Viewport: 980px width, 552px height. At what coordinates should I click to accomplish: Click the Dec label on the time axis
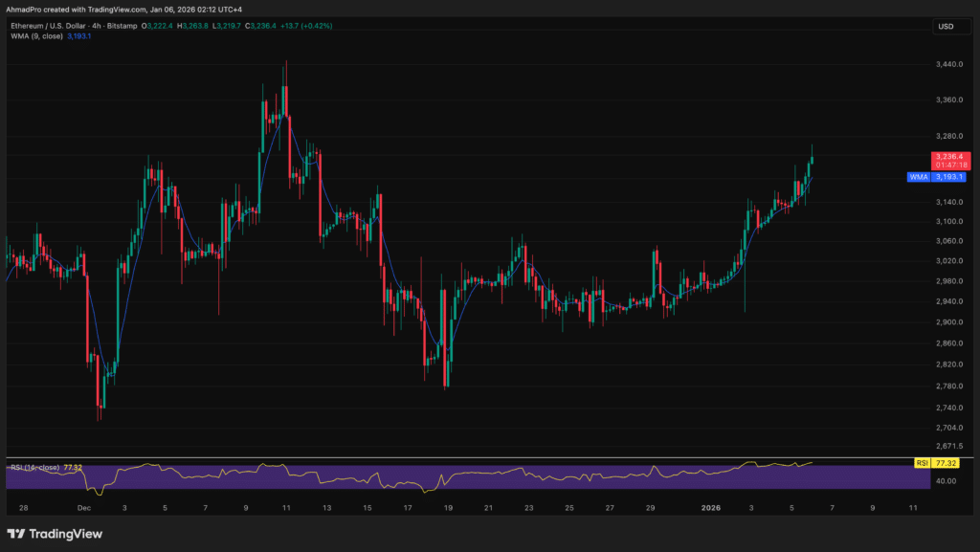click(85, 508)
